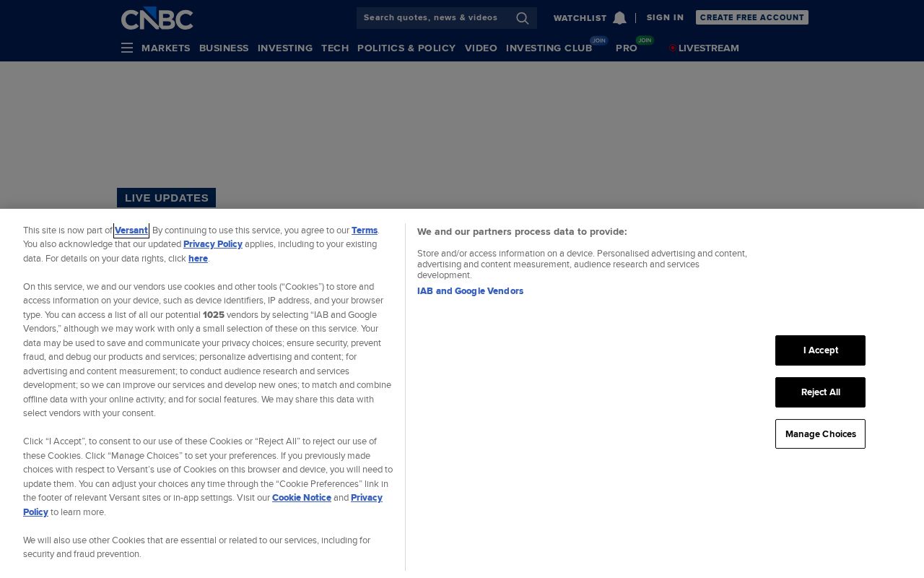Click Sign In
The height and width of the screenshot is (578, 924).
[665, 17]
